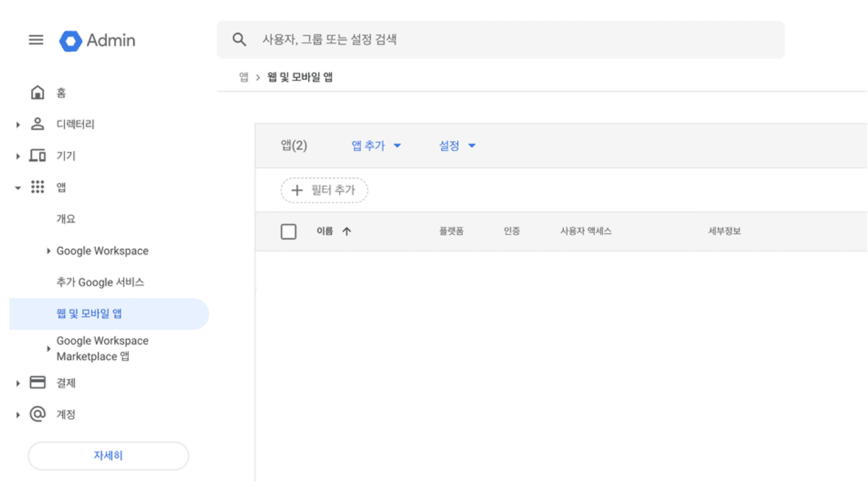Viewport: 868px width, 487px height.
Task: Expand the Google Workspace sidebar item
Action: (48, 251)
